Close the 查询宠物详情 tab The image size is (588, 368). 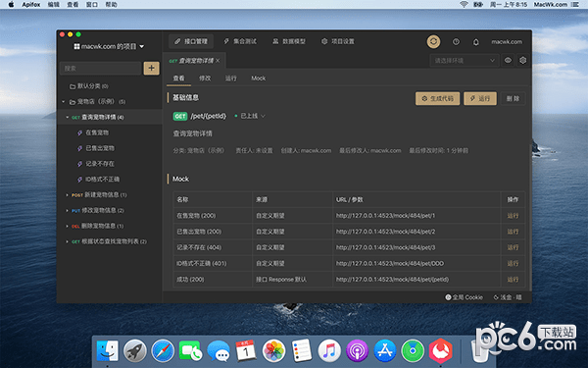[x=218, y=61]
